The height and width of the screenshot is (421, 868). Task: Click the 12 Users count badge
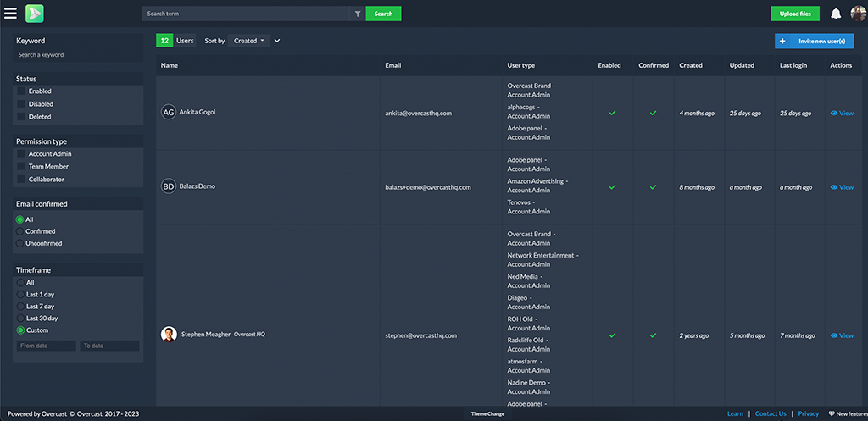(175, 41)
